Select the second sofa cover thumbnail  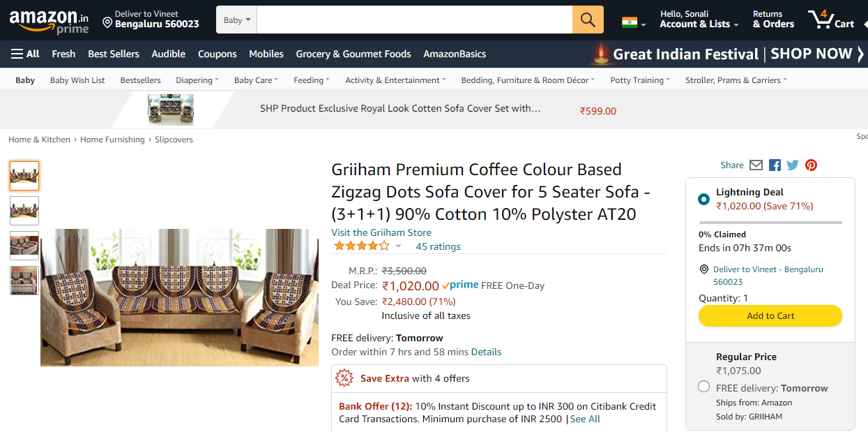pyautogui.click(x=24, y=210)
